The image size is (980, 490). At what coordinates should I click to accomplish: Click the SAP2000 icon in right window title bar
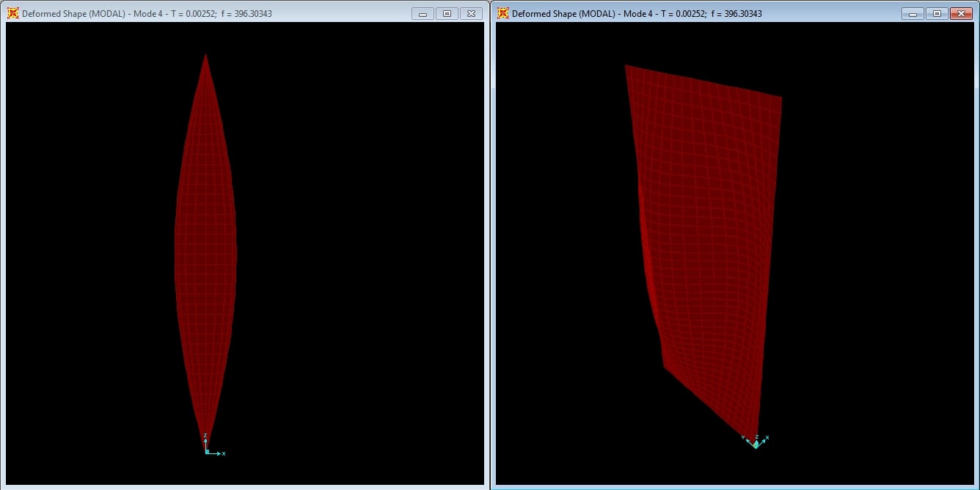502,13
